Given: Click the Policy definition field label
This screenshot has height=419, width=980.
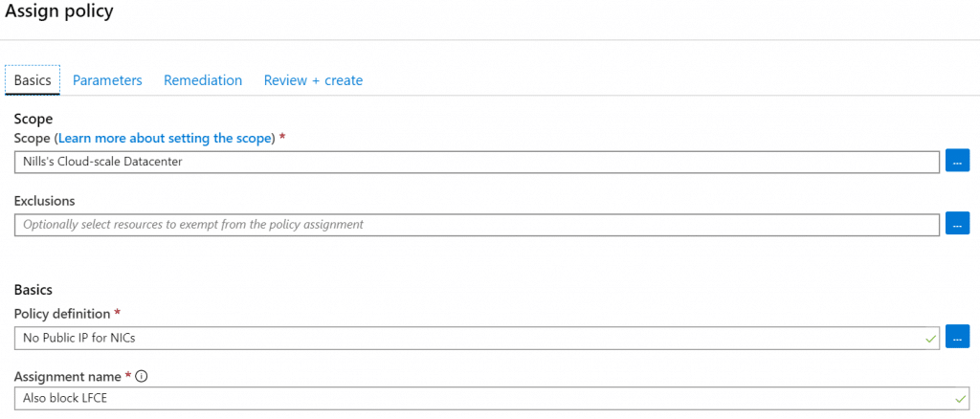Looking at the screenshot, I should [x=62, y=313].
